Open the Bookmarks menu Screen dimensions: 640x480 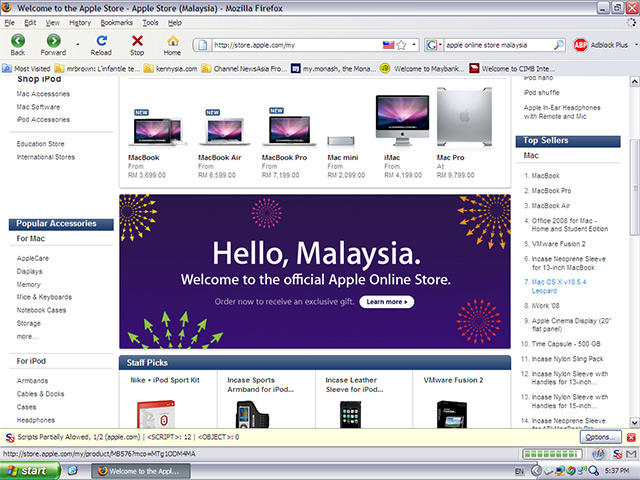116,21
